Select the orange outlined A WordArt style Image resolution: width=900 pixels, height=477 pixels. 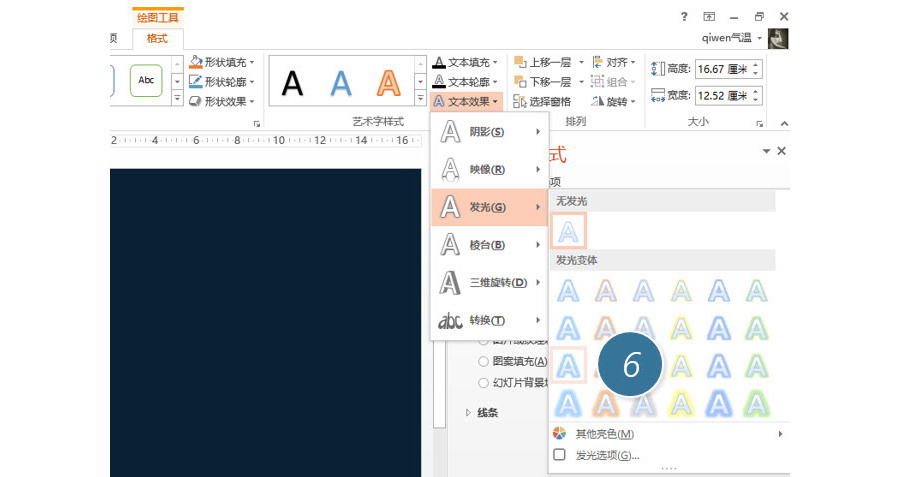[x=389, y=83]
